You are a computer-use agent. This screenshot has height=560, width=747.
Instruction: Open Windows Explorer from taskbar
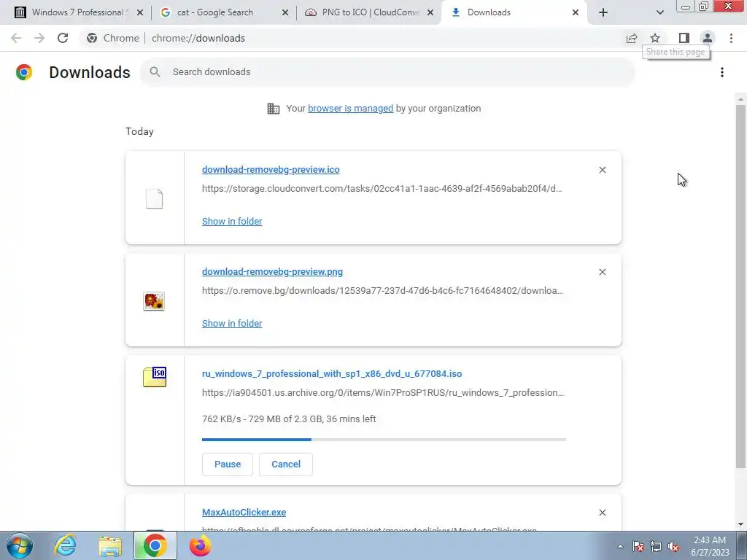(x=110, y=547)
